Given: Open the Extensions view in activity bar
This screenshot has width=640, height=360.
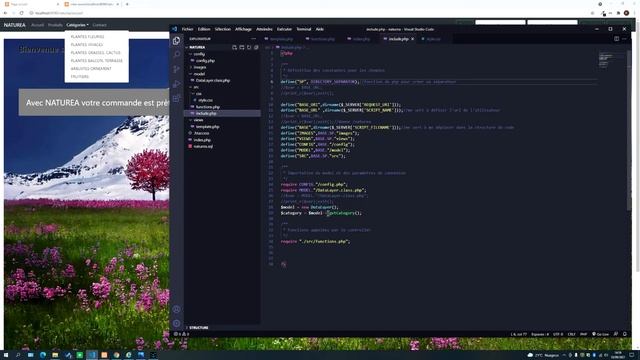Looking at the screenshot, I should 176,98.
